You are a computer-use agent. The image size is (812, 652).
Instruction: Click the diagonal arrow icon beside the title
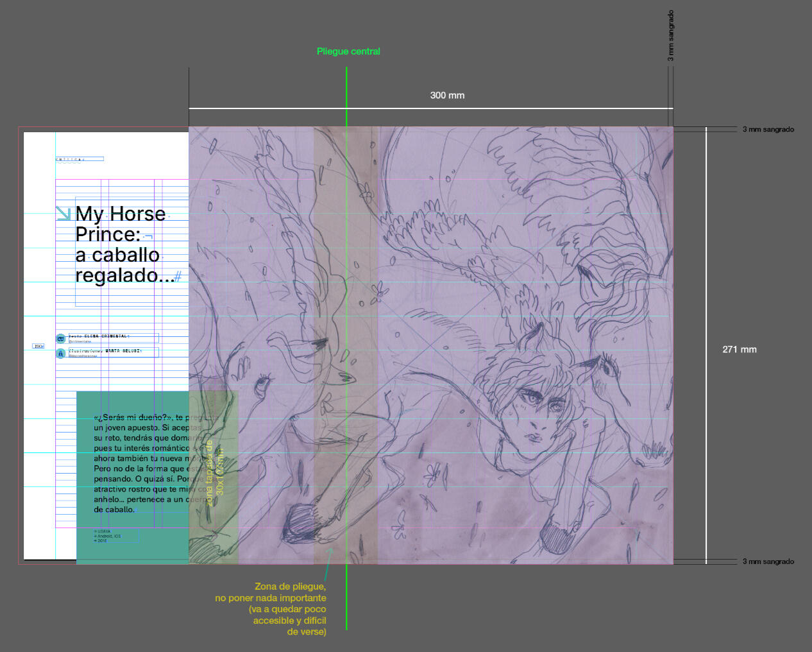click(x=63, y=213)
